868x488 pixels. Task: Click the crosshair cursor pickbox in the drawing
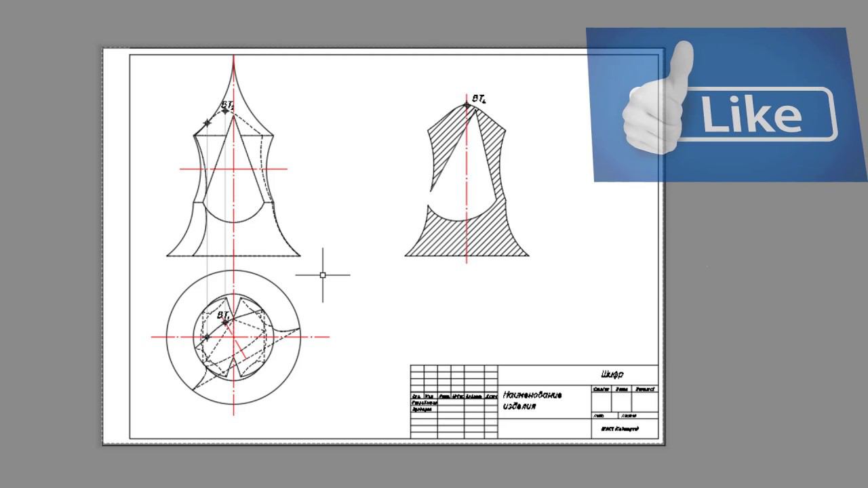(323, 275)
